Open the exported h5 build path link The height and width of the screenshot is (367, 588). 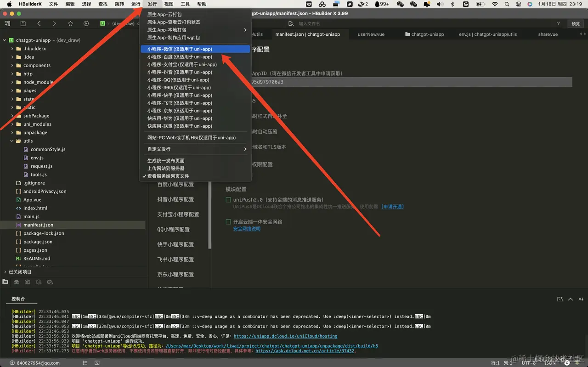coord(272,346)
